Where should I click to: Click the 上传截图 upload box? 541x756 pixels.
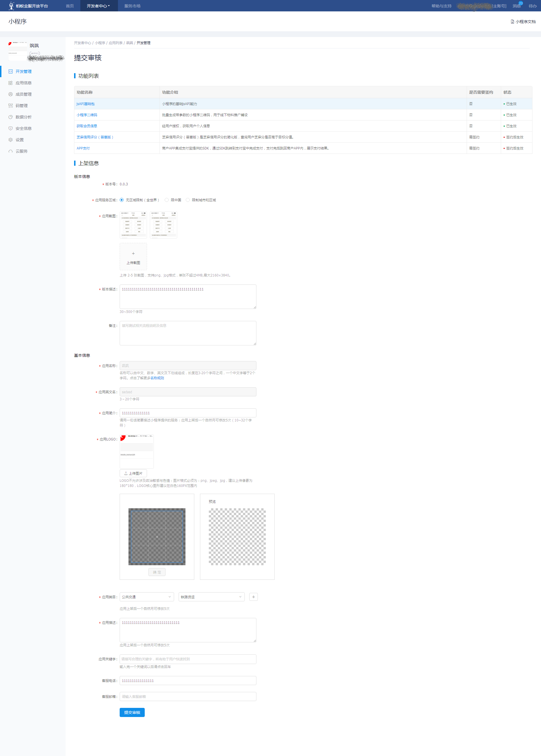coord(133,257)
